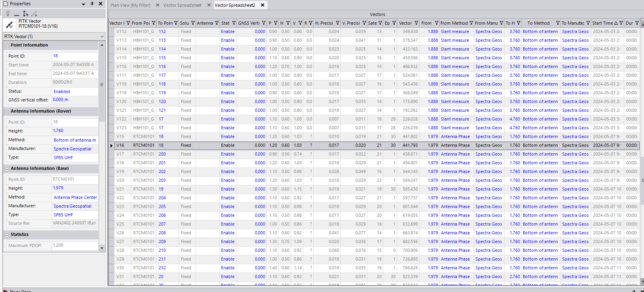Click Antenna Phase Center method in Base section

75,197
